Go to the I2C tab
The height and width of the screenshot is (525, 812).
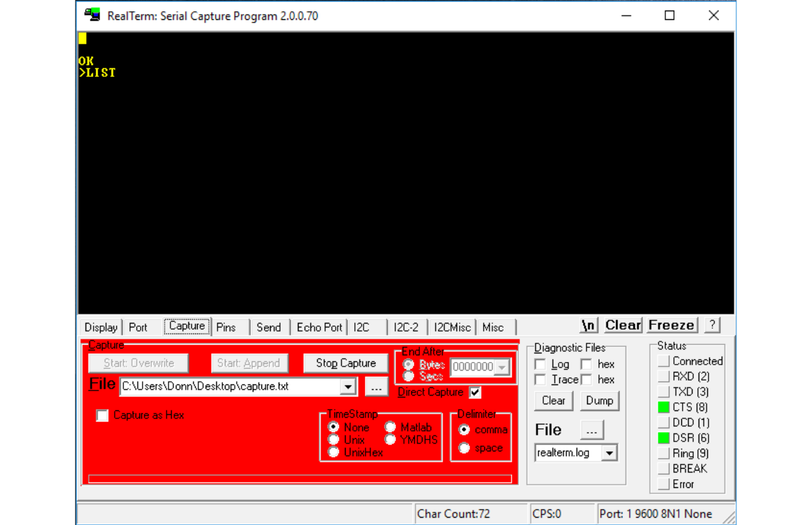pos(362,327)
